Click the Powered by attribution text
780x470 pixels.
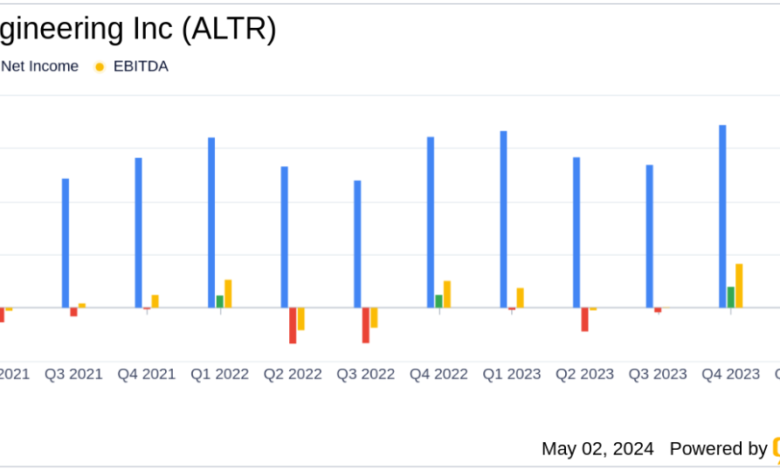[x=718, y=449]
